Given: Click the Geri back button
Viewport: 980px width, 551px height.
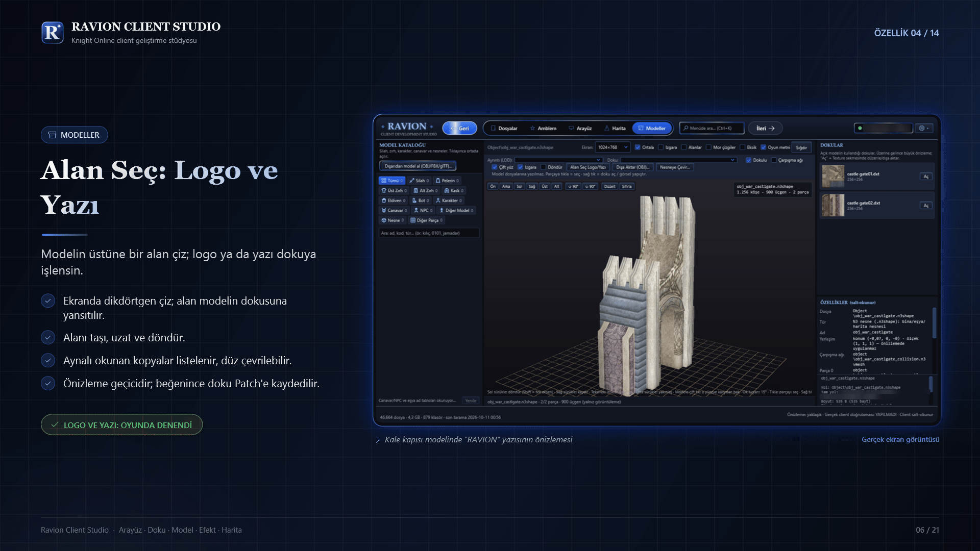Looking at the screenshot, I should (460, 129).
